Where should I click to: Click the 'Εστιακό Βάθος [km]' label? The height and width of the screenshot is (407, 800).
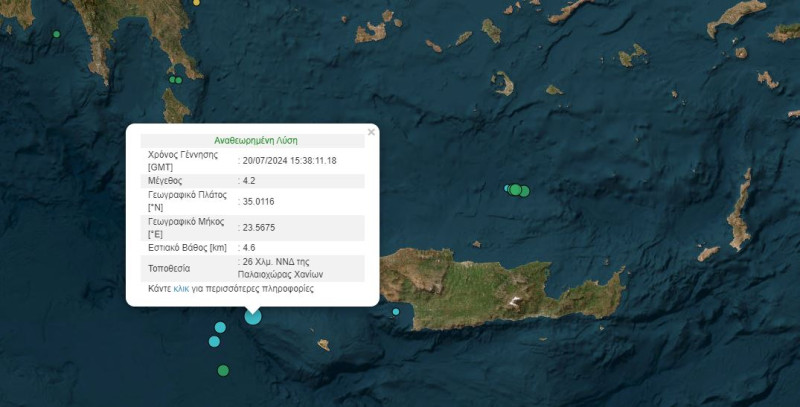[x=188, y=247]
